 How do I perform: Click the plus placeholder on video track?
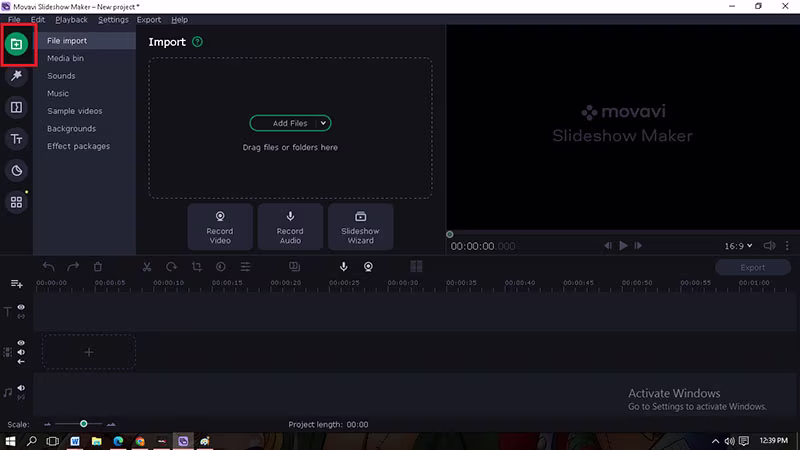[x=89, y=352]
